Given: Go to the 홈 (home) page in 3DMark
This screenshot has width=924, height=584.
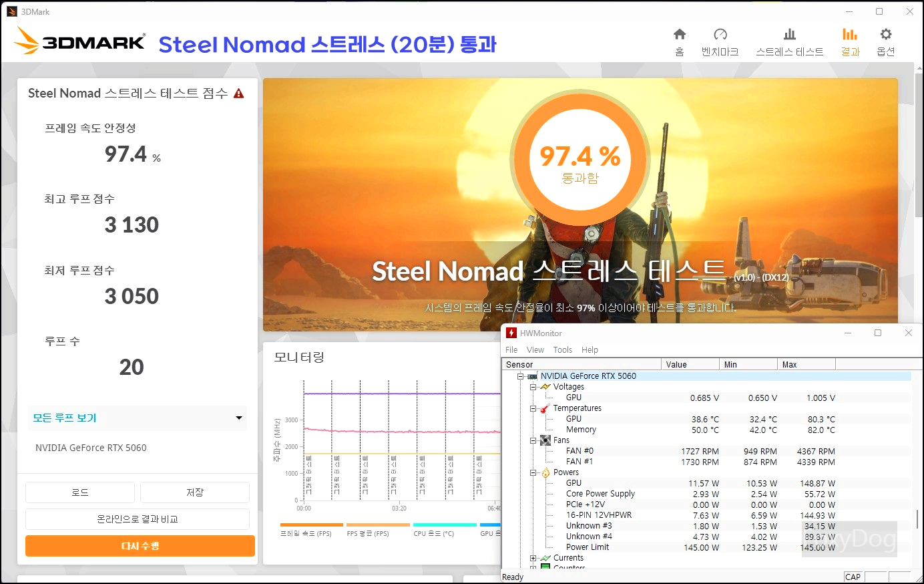Looking at the screenshot, I should pos(680,42).
